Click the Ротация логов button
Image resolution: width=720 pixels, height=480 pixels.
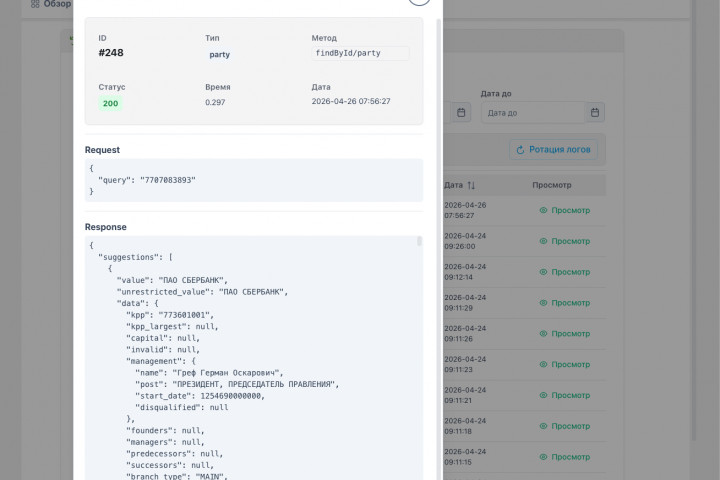tap(555, 150)
